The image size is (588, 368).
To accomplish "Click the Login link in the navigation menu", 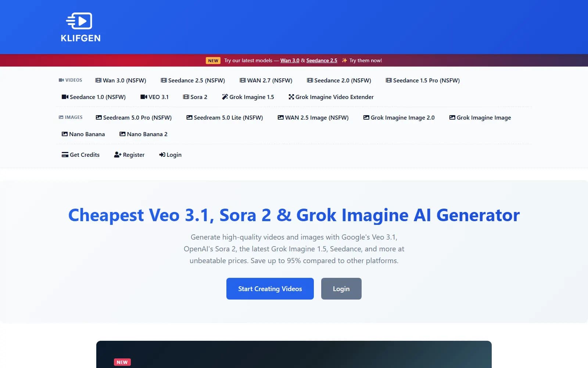I will point(170,155).
